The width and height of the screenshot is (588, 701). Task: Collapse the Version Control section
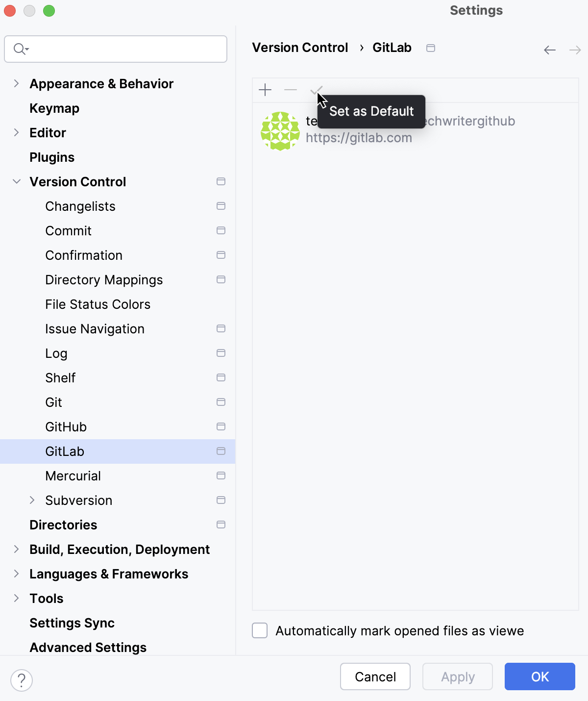click(16, 181)
